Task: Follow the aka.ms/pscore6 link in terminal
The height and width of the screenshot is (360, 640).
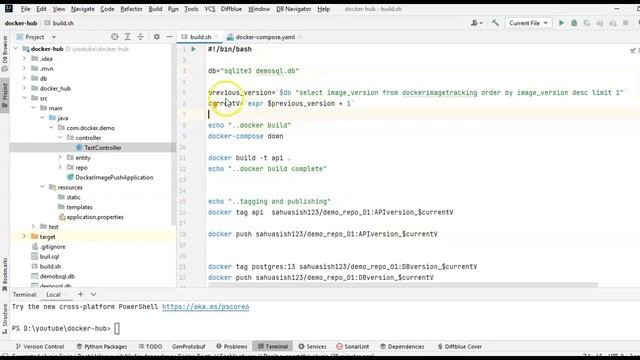Action: (206, 307)
